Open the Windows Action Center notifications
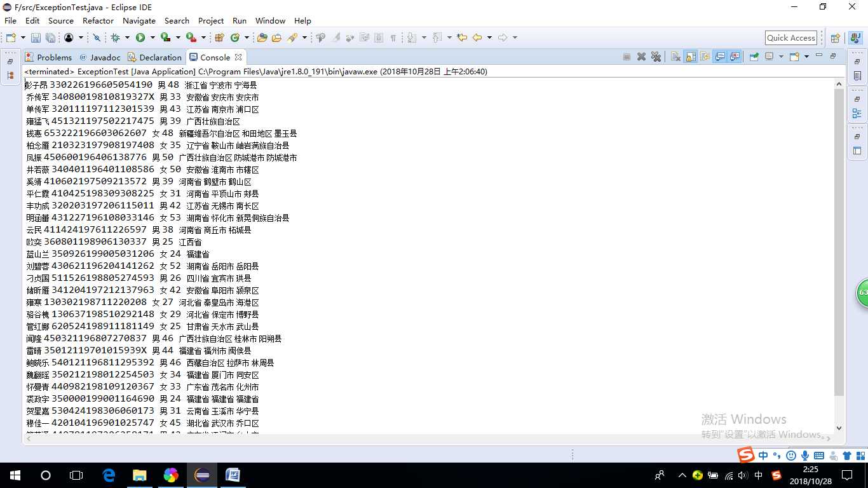This screenshot has height=488, width=868. coord(846,475)
